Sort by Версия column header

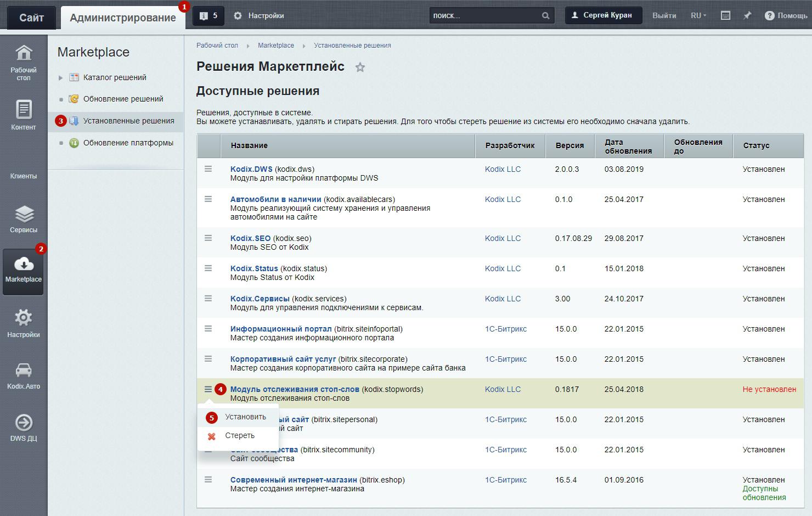569,145
